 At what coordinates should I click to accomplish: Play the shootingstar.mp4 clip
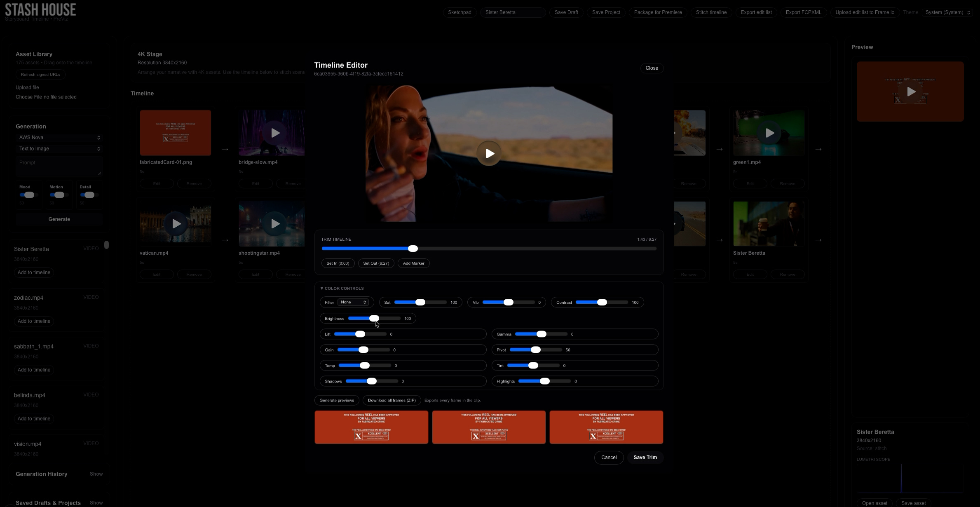(x=275, y=224)
